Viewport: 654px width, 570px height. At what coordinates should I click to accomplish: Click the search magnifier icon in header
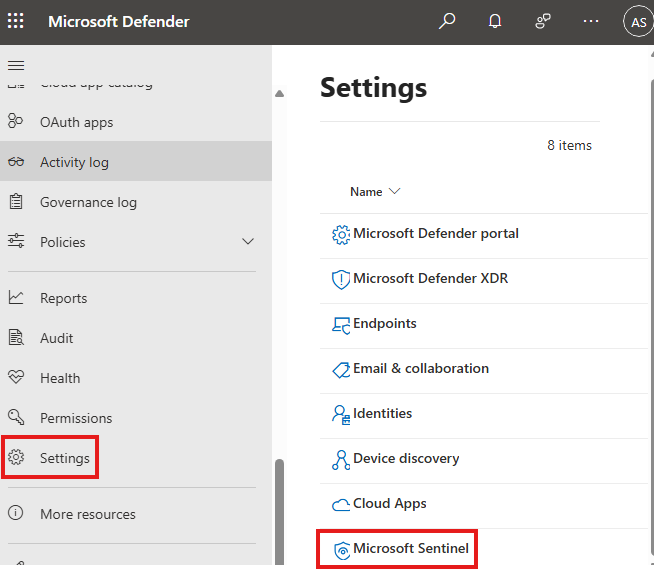tap(447, 21)
